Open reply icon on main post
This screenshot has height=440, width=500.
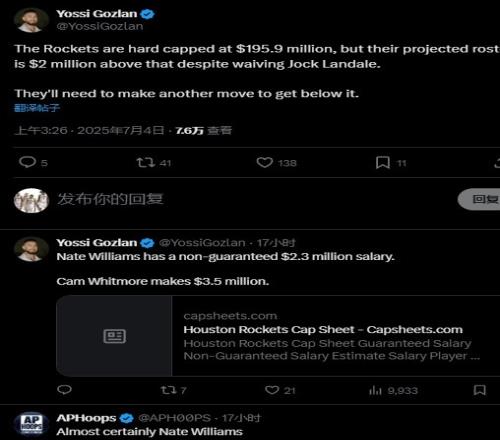[28, 162]
